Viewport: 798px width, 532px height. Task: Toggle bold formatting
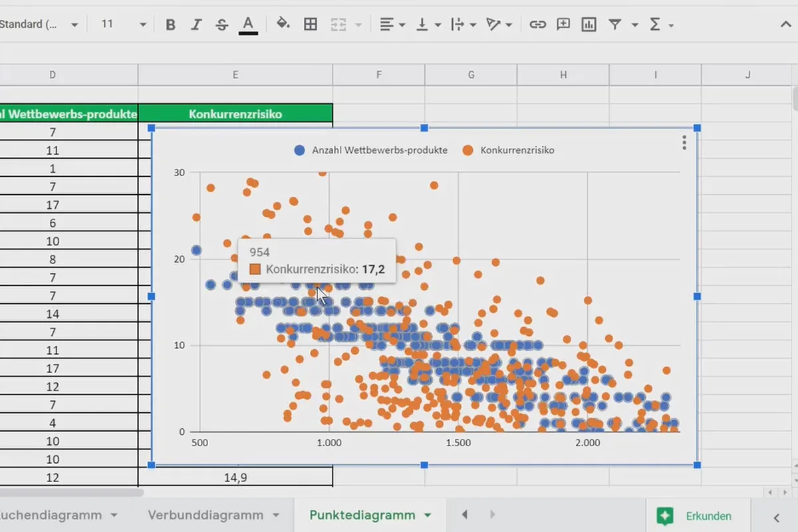tap(171, 25)
